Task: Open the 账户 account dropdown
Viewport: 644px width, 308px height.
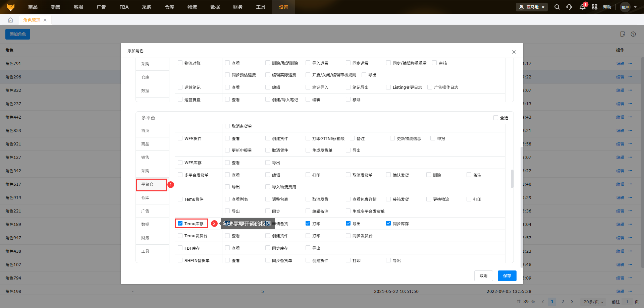Action: (x=628, y=7)
